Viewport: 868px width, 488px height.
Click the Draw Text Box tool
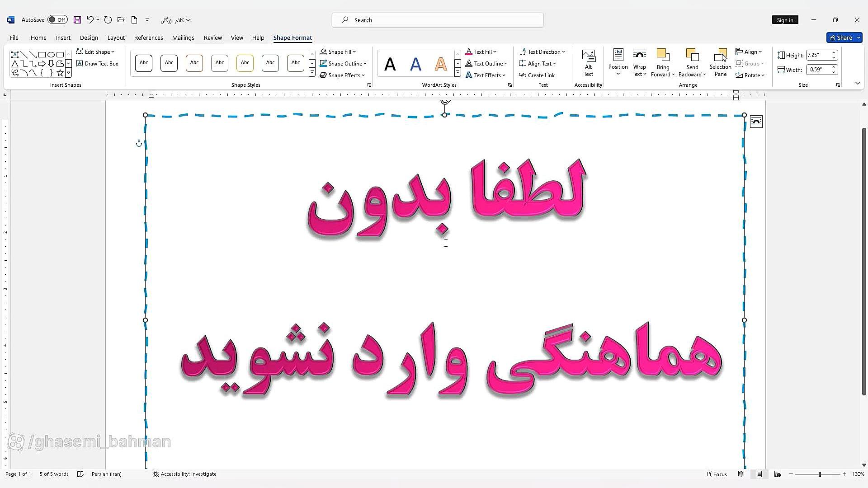(x=97, y=64)
